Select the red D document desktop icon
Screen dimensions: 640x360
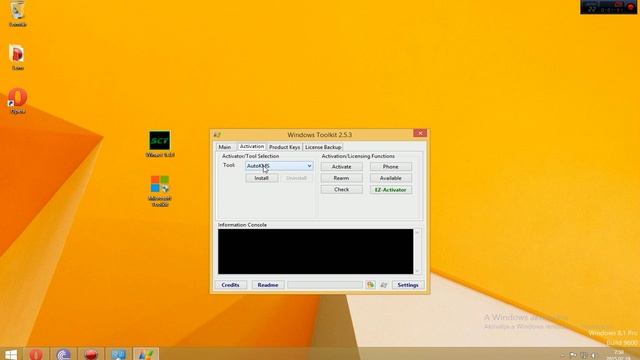click(x=18, y=57)
